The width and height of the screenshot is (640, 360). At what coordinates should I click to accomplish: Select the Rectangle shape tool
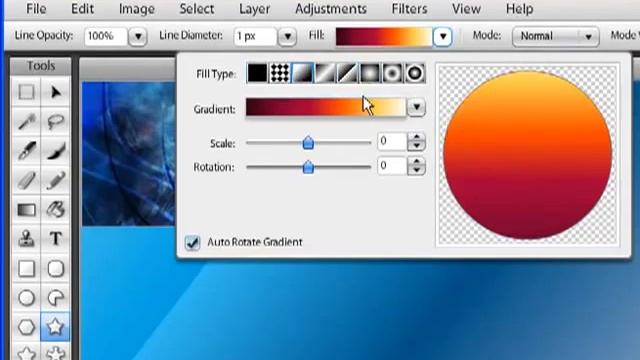tap(27, 269)
